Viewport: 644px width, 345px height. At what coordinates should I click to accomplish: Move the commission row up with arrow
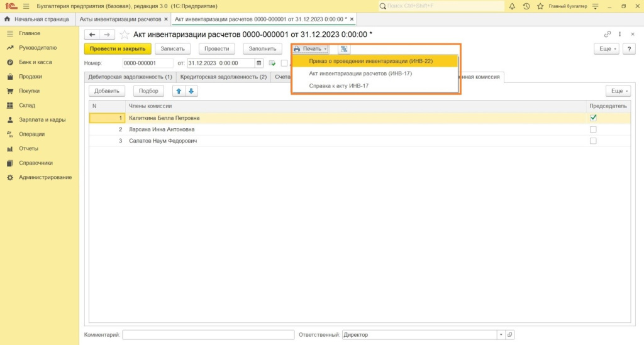tap(179, 91)
